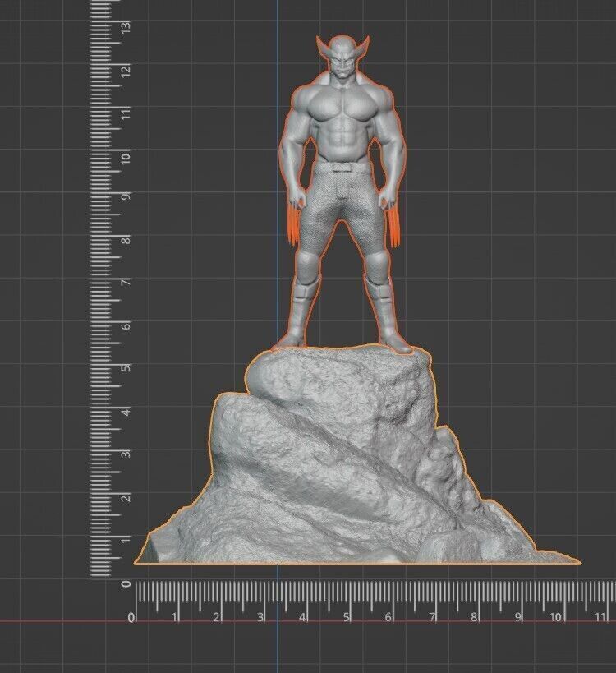Click the '13' label on the vertical ruler
616x673 pixels.
(x=126, y=27)
